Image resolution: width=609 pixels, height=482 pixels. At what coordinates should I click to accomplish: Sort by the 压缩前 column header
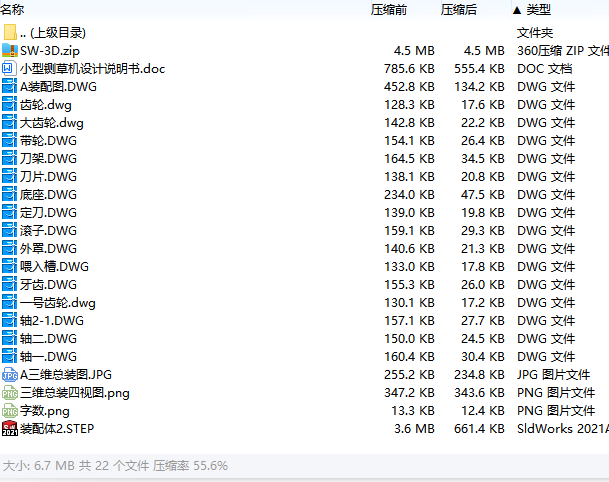point(389,9)
